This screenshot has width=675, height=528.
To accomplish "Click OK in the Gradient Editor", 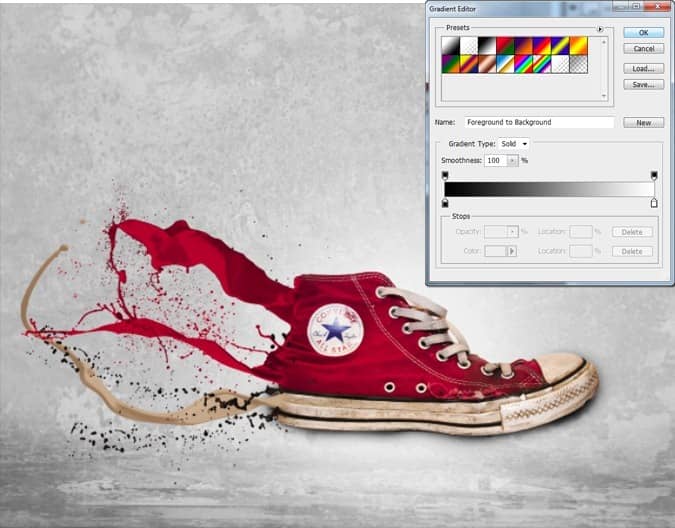I will 644,32.
